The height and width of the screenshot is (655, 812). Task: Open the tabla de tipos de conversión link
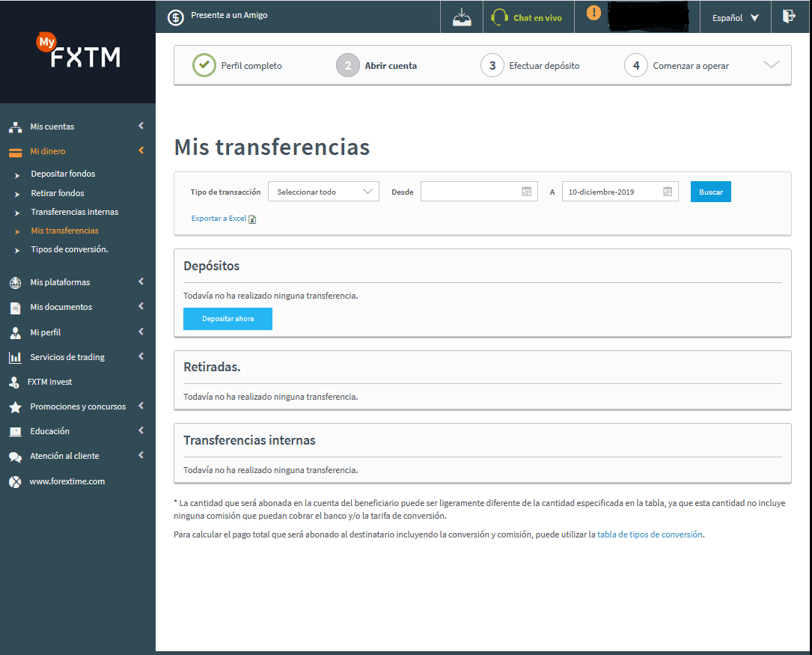point(650,534)
